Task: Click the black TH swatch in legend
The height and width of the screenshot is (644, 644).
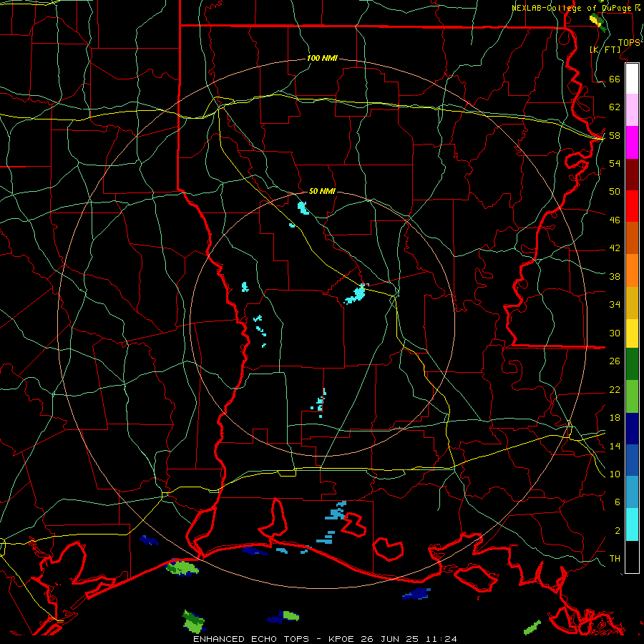Action: click(632, 557)
